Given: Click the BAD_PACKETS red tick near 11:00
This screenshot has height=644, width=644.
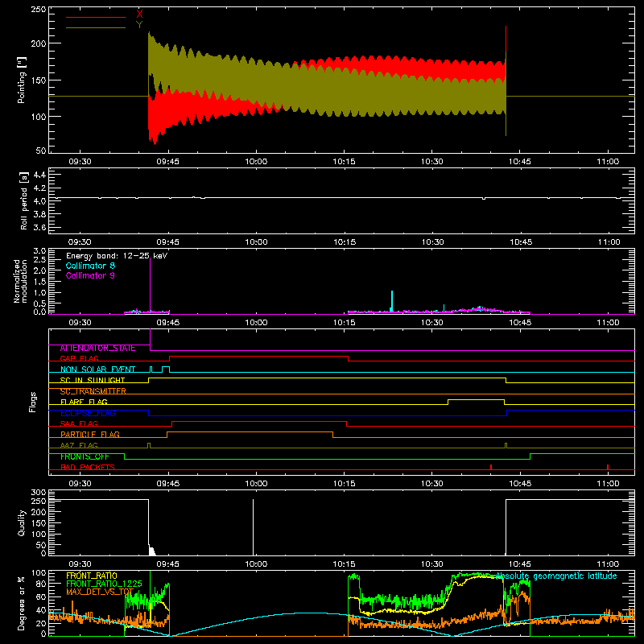Looking at the screenshot, I should pyautogui.click(x=608, y=467).
